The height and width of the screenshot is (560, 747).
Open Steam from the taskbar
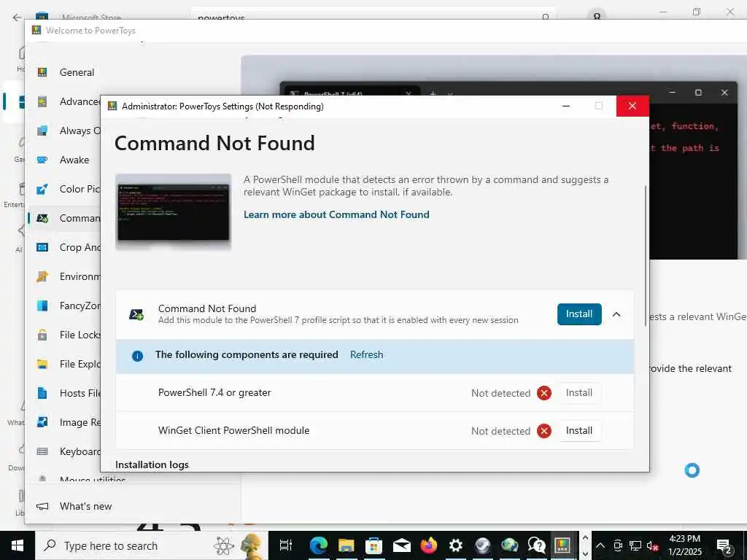coord(482,545)
